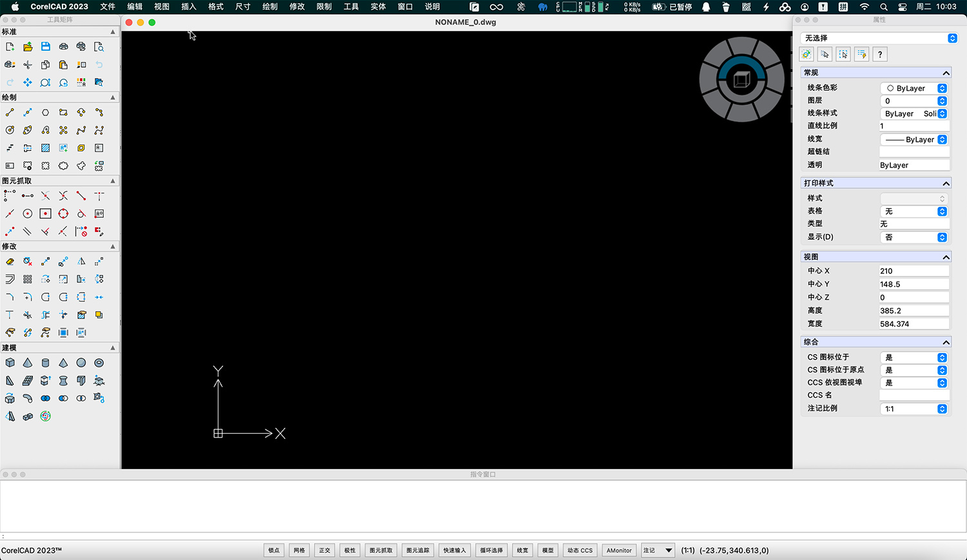
Task: Open the 绘制 menu
Action: point(269,7)
